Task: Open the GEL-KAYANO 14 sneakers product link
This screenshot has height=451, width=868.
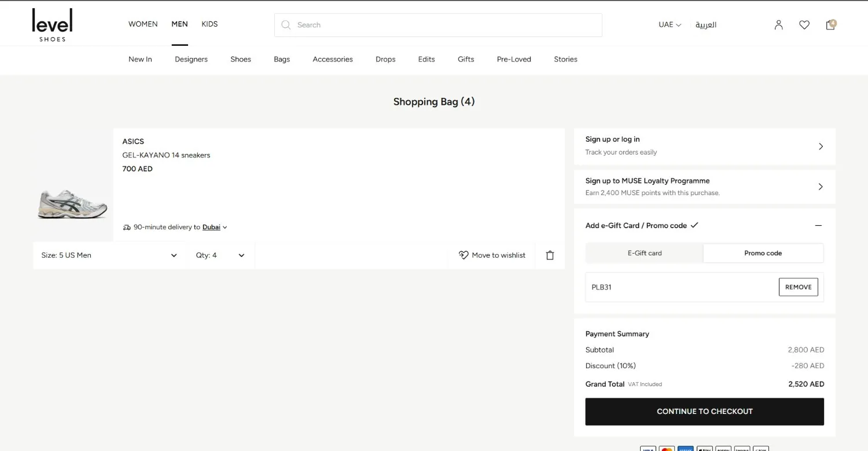Action: click(x=166, y=155)
